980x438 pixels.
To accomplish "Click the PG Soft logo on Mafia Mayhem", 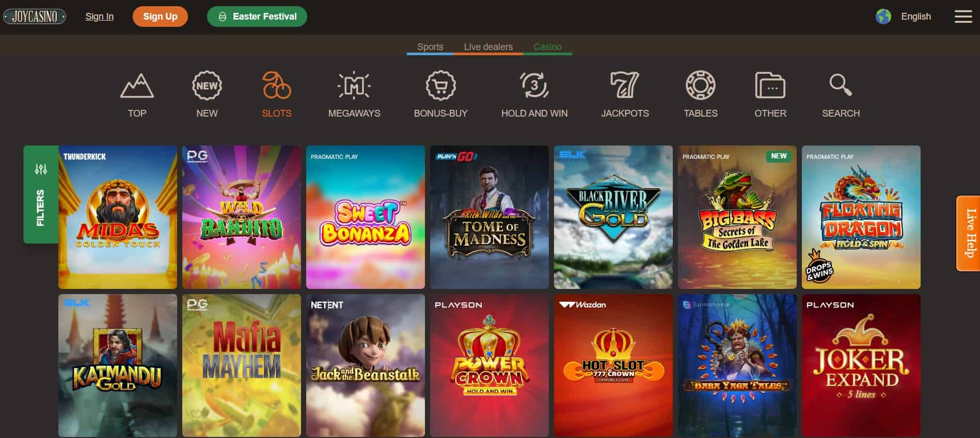I will (197, 305).
